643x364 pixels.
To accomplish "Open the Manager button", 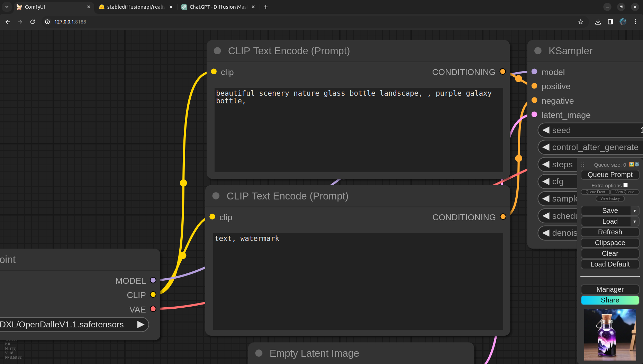I will tap(610, 289).
